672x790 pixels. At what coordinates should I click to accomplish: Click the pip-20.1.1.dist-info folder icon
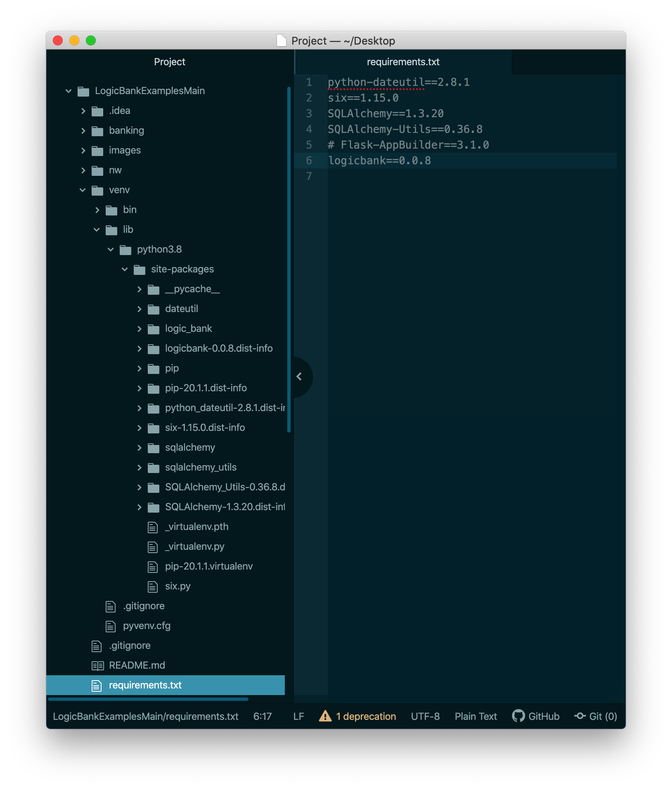[154, 388]
